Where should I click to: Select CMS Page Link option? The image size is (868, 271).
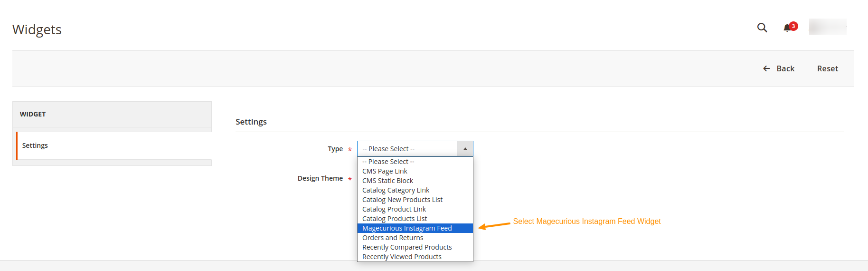[415, 171]
